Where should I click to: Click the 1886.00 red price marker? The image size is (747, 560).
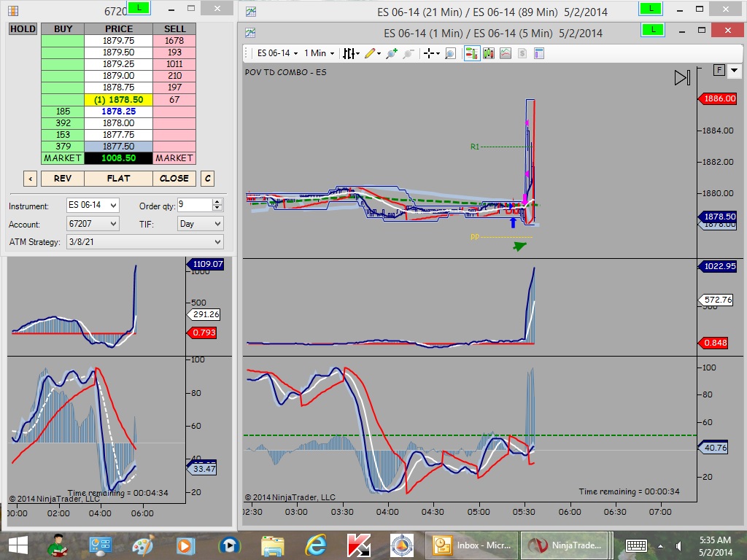718,99
